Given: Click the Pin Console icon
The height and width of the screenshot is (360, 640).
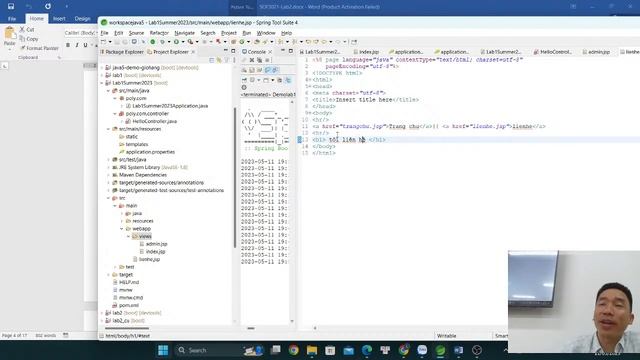Looking at the screenshot, I should (244, 80).
